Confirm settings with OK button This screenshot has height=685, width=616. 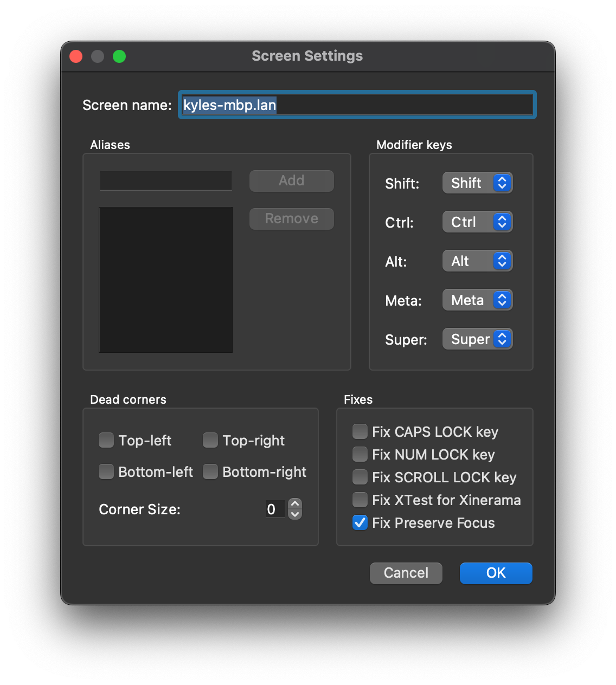[x=496, y=573]
